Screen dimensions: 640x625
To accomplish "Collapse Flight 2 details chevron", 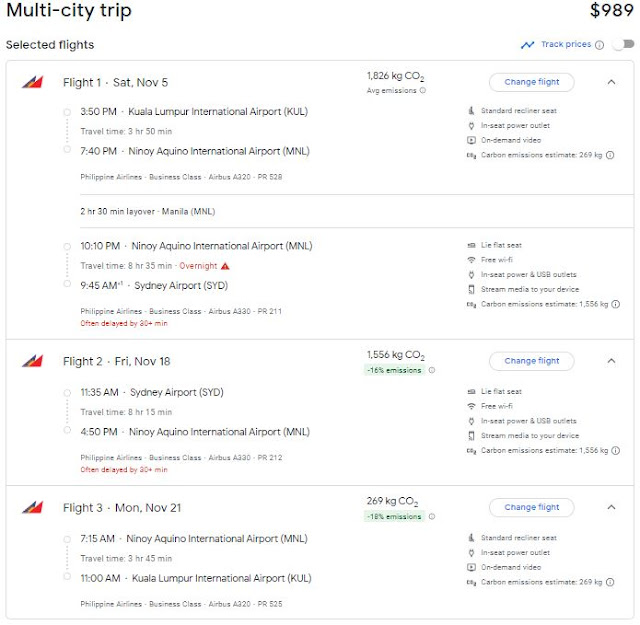I will click(x=612, y=361).
